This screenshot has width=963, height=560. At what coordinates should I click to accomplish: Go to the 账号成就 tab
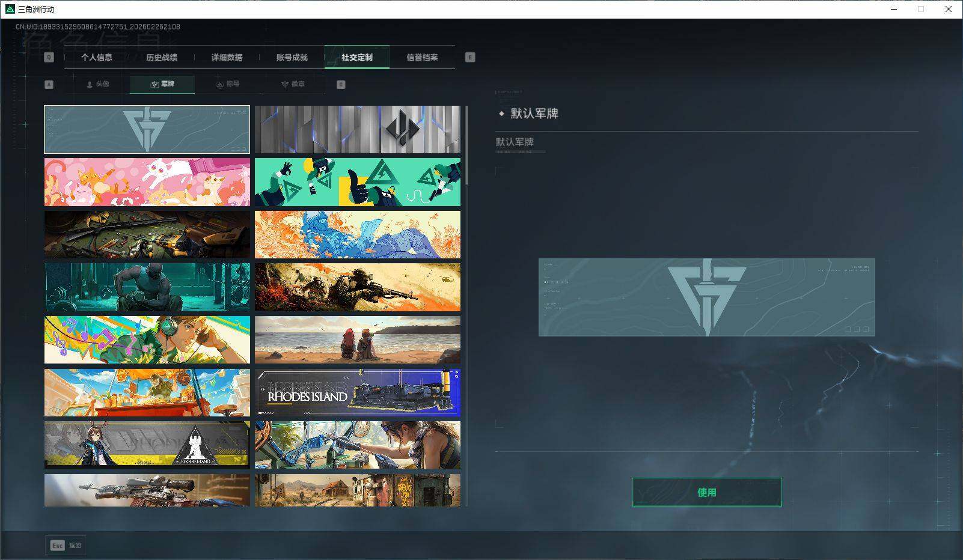tap(292, 58)
